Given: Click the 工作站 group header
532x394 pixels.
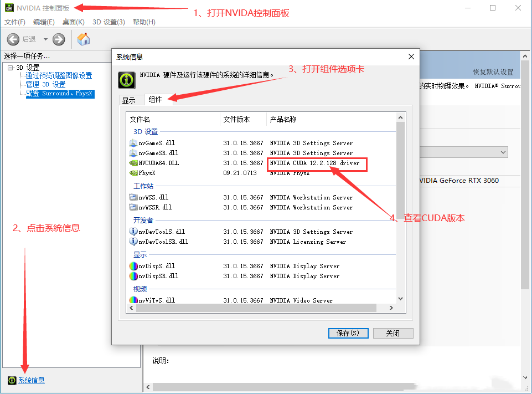Looking at the screenshot, I should [143, 186].
